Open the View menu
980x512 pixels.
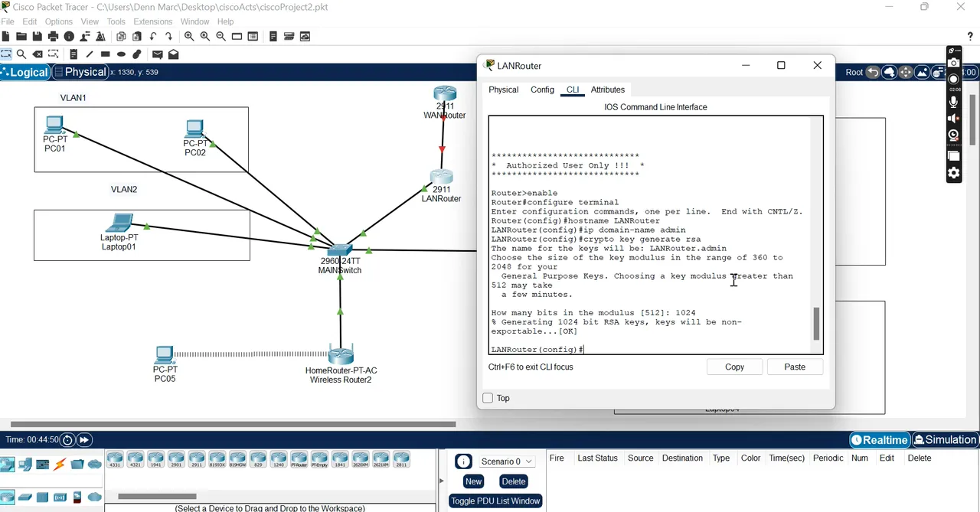pyautogui.click(x=90, y=21)
